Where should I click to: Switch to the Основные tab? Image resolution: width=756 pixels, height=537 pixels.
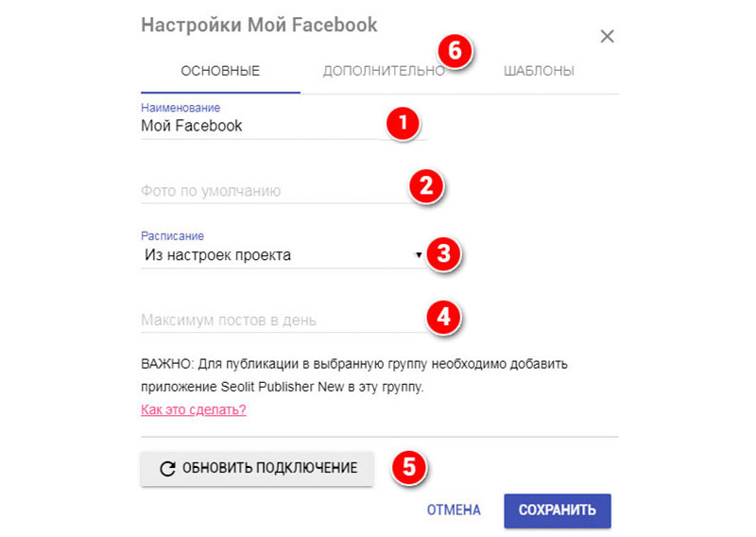(220, 71)
